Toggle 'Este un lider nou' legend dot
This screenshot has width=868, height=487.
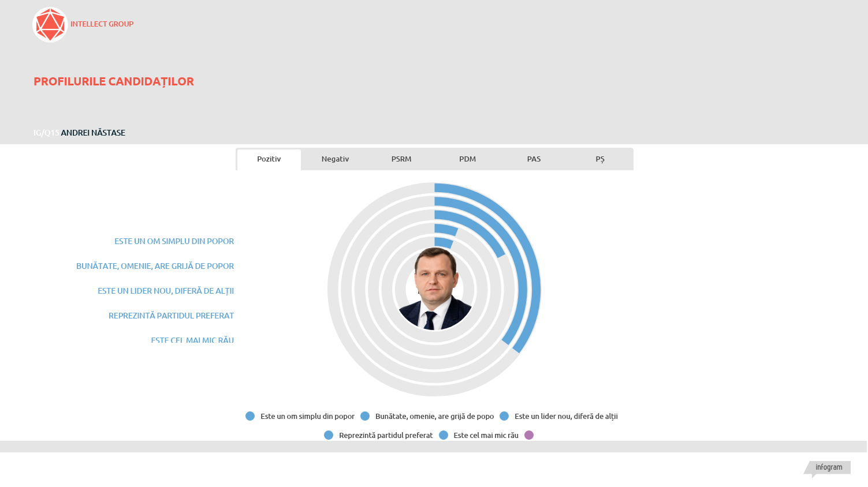(504, 416)
